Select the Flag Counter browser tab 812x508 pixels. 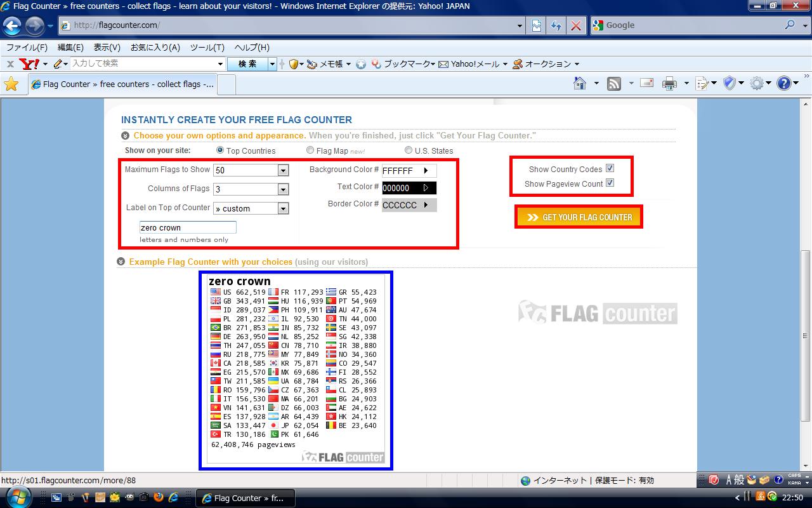[122, 84]
